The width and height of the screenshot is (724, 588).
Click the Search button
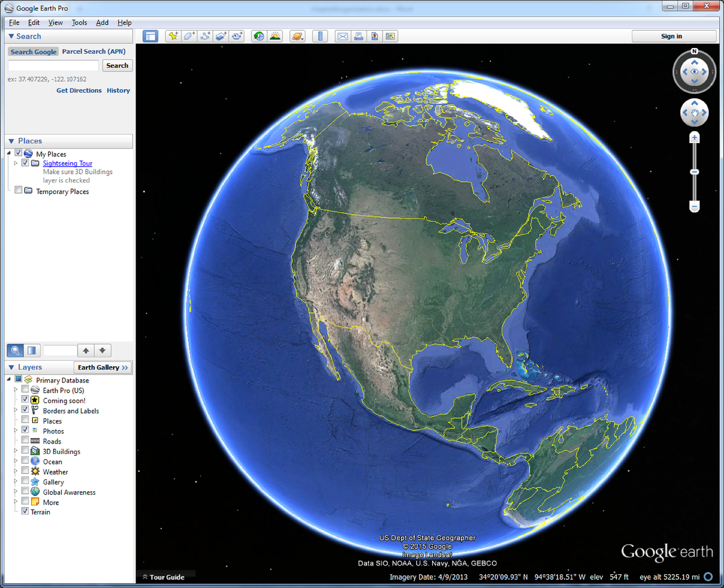[x=117, y=66]
